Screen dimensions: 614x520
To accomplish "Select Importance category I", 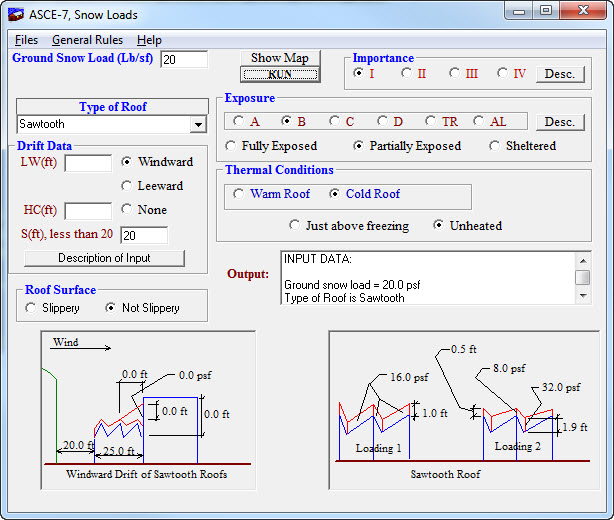I will pyautogui.click(x=358, y=73).
